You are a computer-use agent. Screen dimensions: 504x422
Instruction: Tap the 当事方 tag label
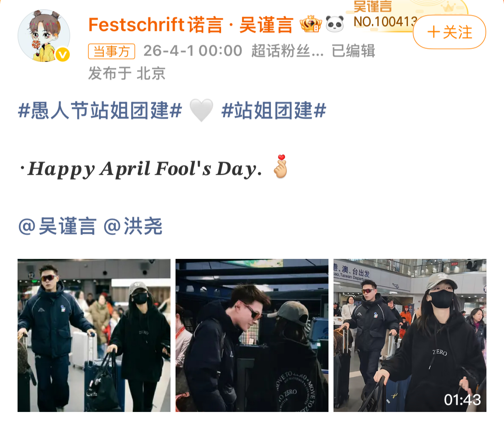click(112, 51)
